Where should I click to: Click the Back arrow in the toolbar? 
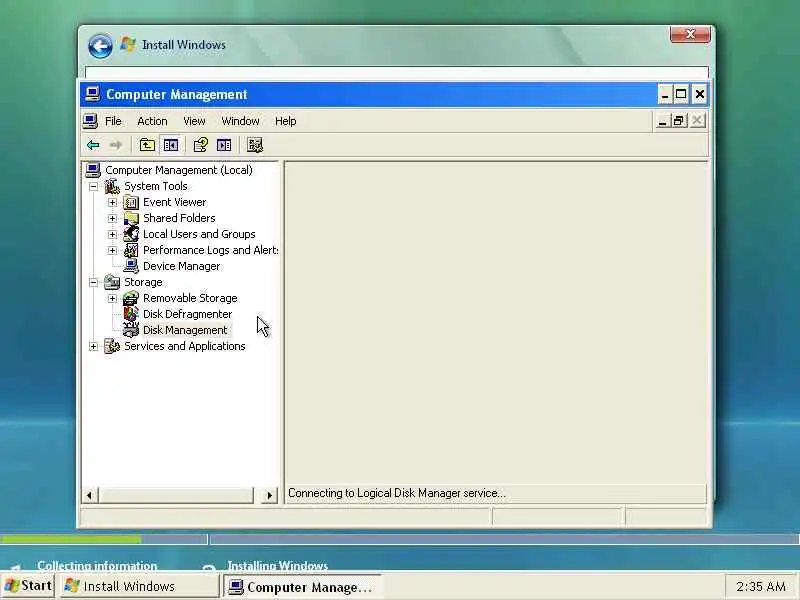(93, 145)
